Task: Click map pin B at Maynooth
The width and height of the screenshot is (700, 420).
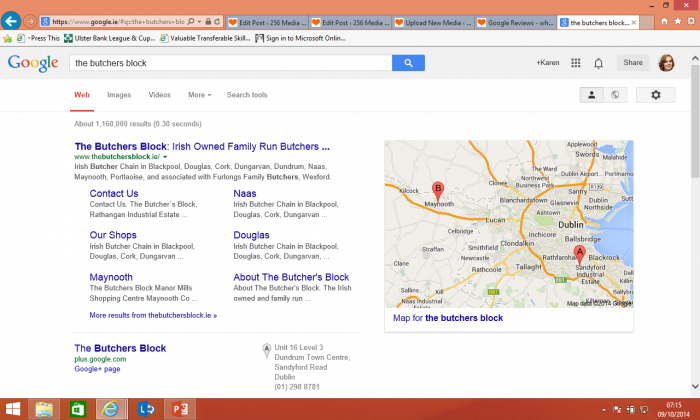Action: point(438,191)
